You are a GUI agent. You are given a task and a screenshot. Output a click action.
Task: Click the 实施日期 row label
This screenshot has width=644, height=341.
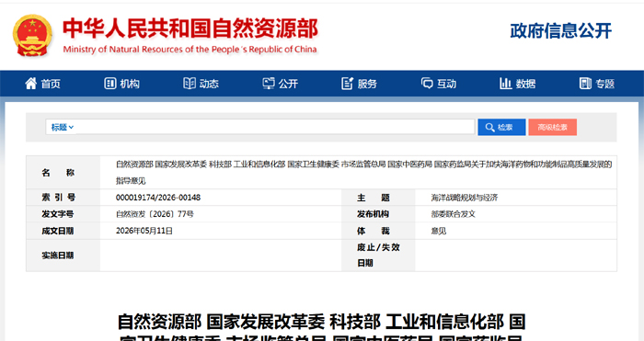coord(57,256)
